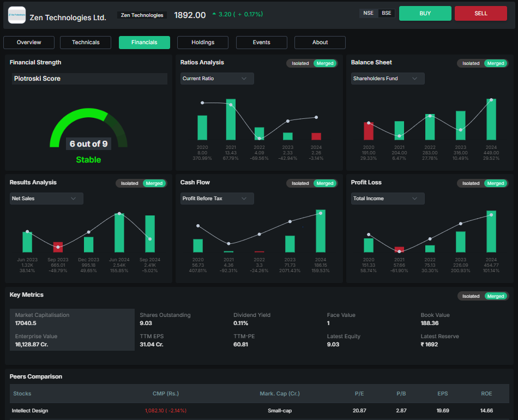This screenshot has height=420, width=518.
Task: Click the TTM EPS value 31.04 Cr.
Action: [x=151, y=344]
